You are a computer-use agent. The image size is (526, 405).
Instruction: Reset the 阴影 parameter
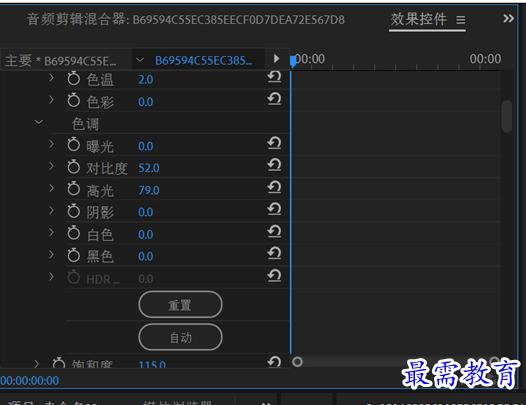point(274,209)
